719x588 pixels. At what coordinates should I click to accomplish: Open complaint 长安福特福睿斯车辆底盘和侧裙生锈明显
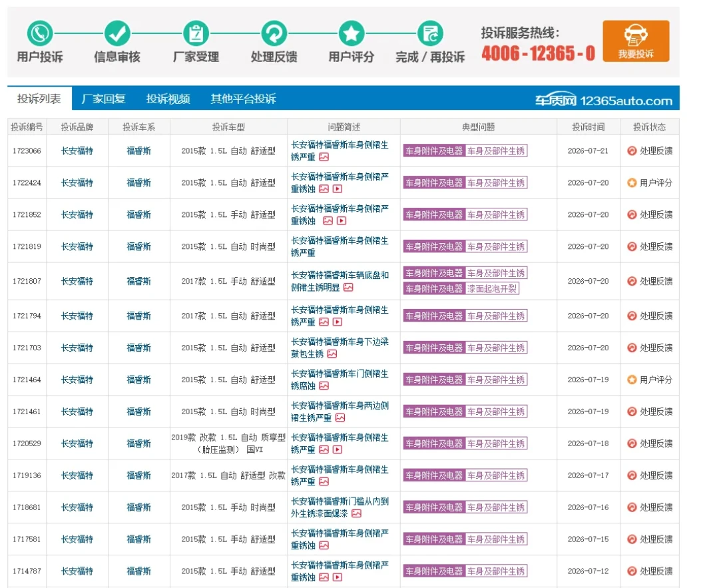[x=340, y=281]
